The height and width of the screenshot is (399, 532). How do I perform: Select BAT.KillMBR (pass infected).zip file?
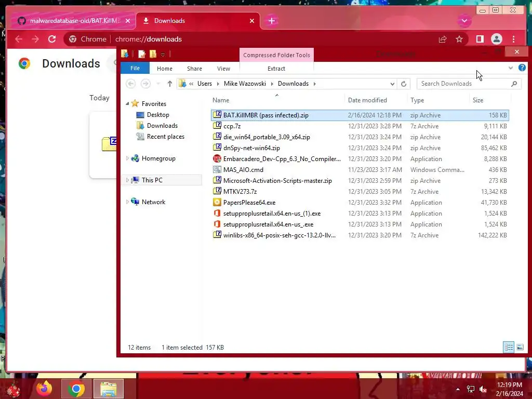tap(360, 115)
